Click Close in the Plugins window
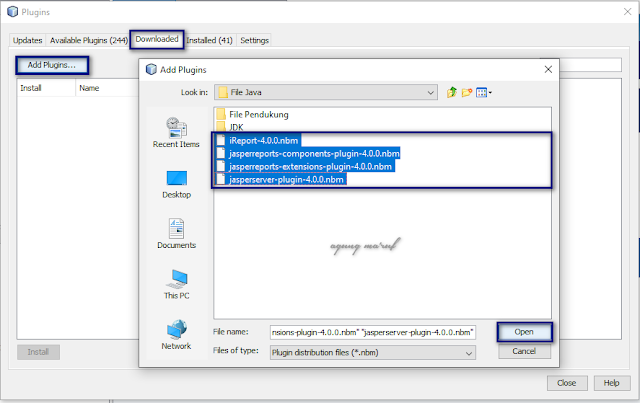The height and width of the screenshot is (403, 640). (567, 383)
